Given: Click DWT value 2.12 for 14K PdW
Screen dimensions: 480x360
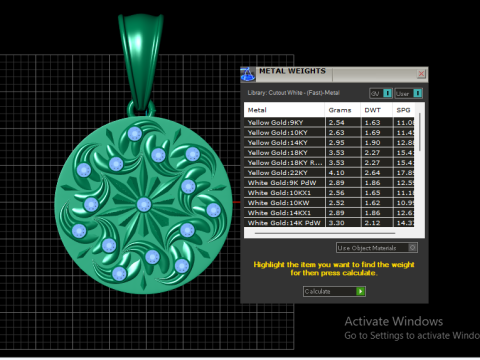Looking at the screenshot, I should coord(372,223).
